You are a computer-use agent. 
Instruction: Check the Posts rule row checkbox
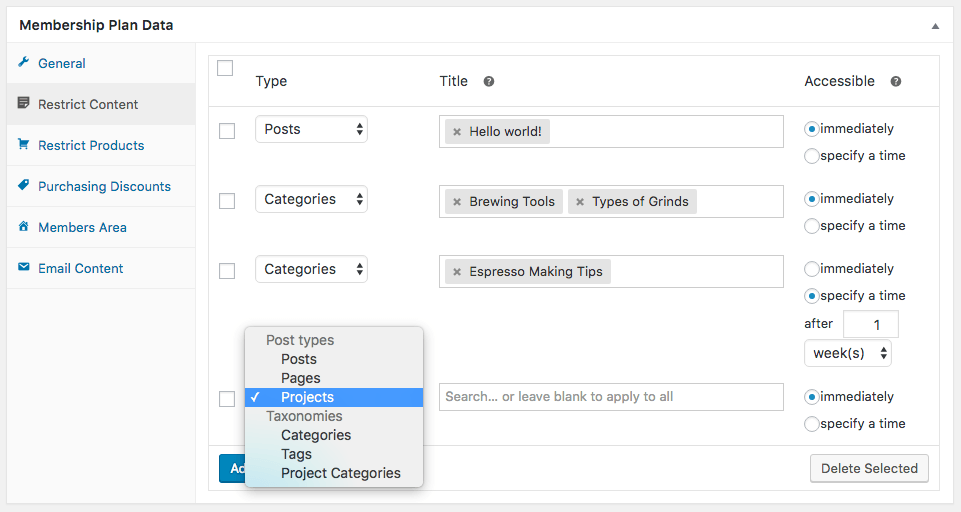pyautogui.click(x=227, y=131)
